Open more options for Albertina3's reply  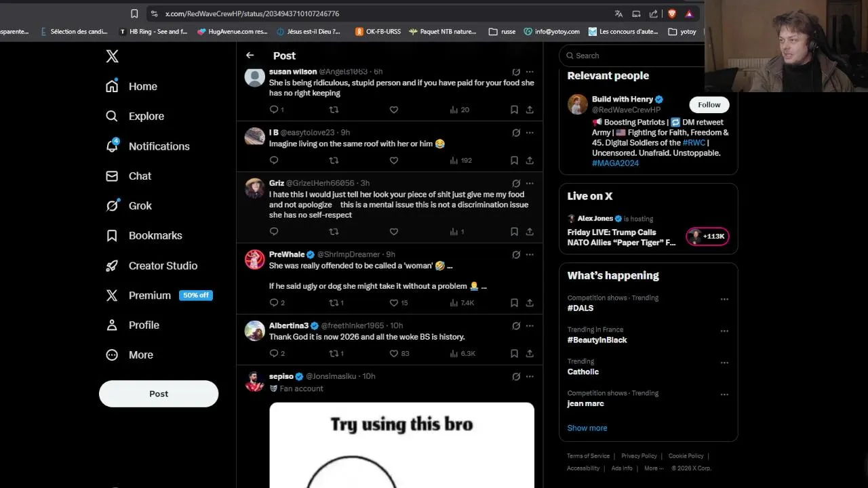click(530, 326)
